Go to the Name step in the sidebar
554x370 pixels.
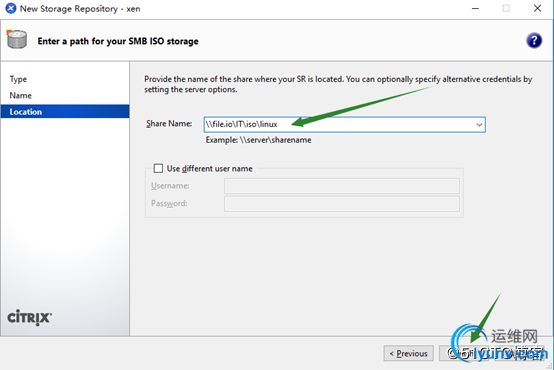20,95
